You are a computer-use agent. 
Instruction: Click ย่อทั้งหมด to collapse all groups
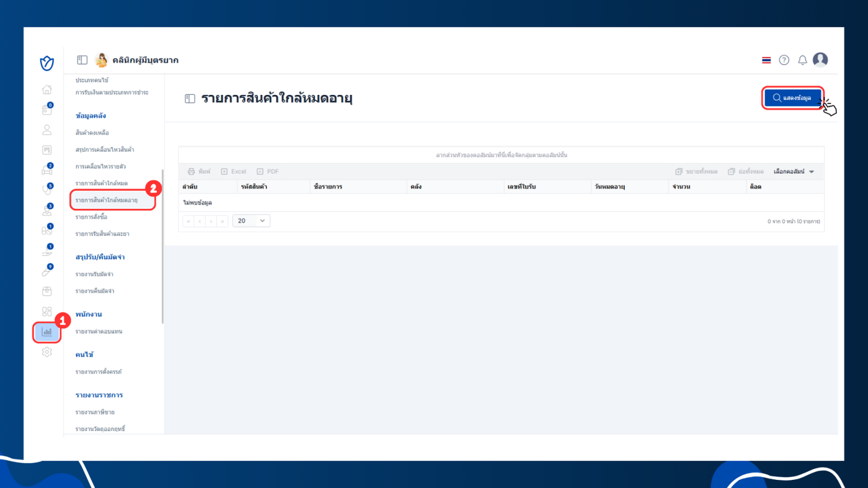click(746, 172)
